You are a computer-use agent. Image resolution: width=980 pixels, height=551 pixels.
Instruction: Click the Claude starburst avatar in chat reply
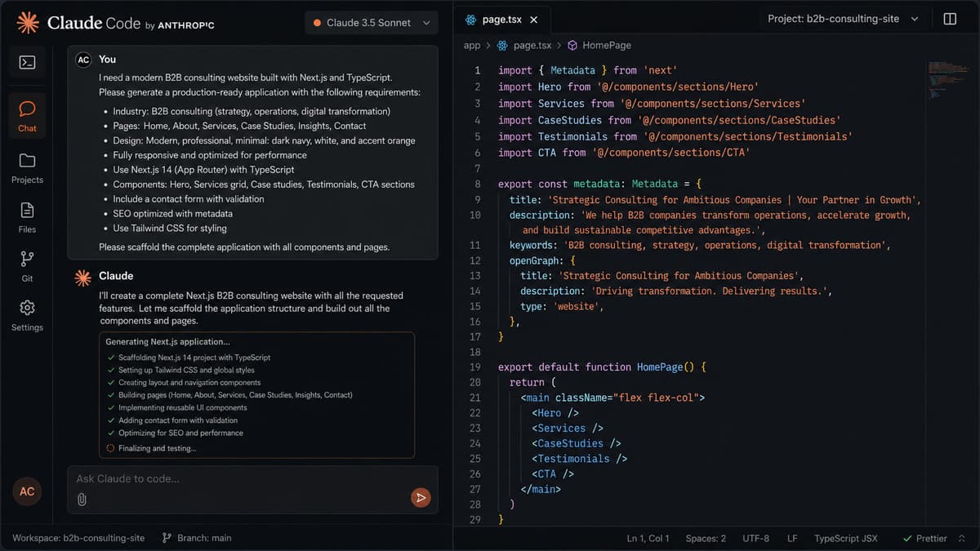82,278
